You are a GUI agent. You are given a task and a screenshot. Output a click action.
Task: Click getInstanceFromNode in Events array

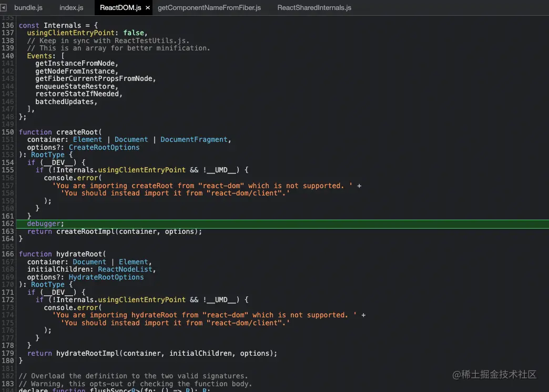pyautogui.click(x=75, y=64)
